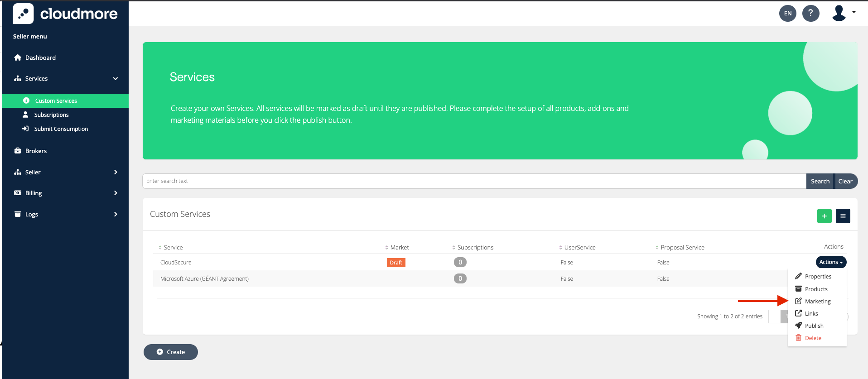Image resolution: width=868 pixels, height=379 pixels.
Task: Select Marketing from the Actions menu
Action: click(817, 301)
